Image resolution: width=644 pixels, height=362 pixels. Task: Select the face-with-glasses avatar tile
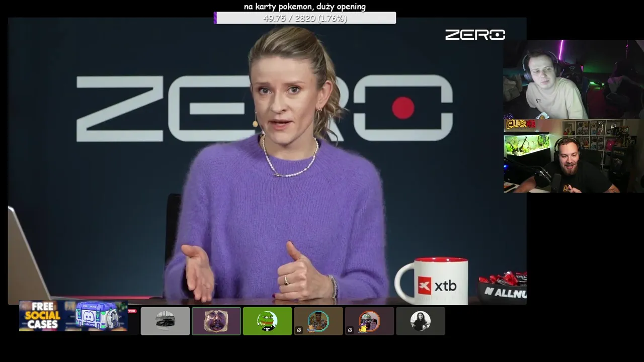216,321
